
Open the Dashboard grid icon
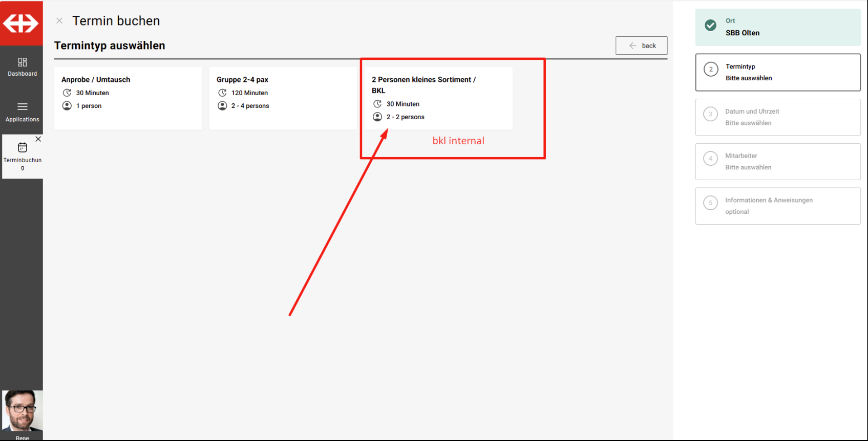coord(22,62)
